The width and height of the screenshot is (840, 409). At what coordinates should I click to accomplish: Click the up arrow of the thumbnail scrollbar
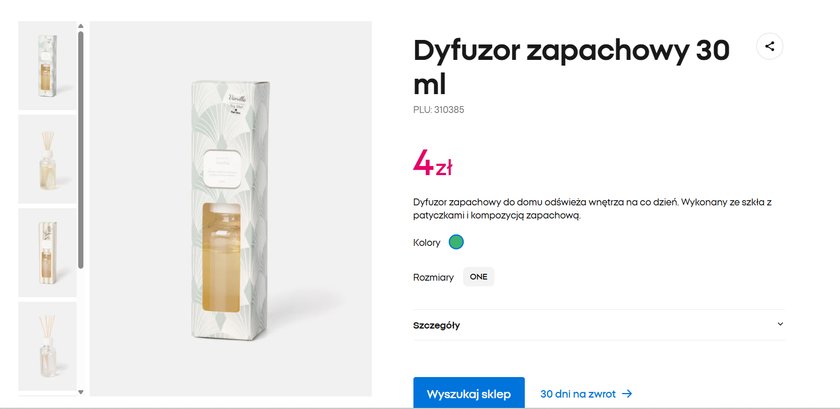point(80,26)
